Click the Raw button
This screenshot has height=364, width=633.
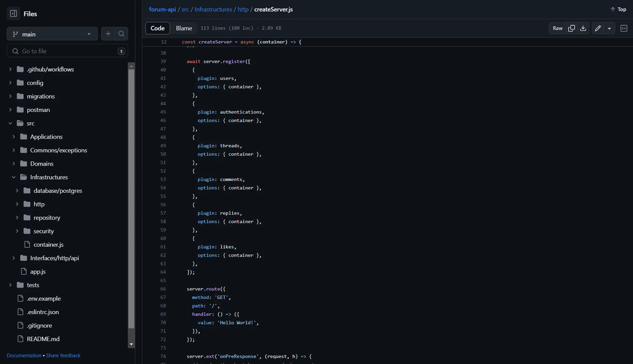pyautogui.click(x=557, y=28)
